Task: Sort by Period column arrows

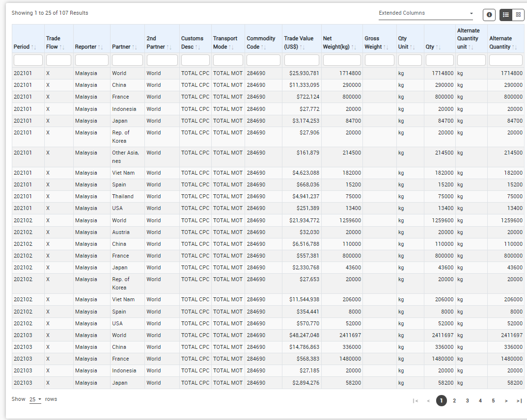Action: (x=33, y=47)
